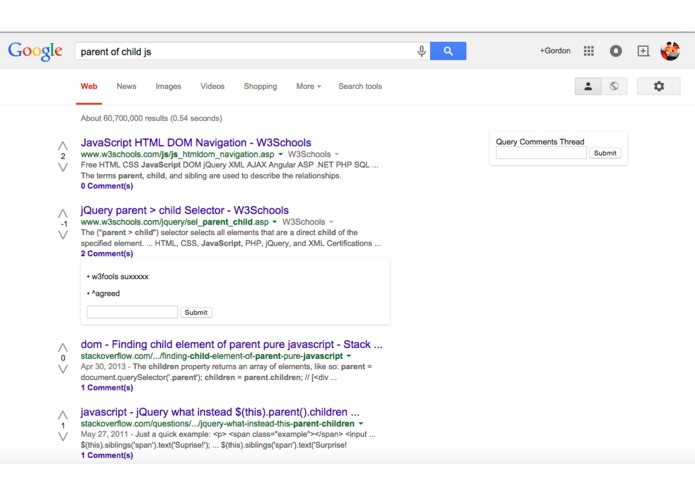This screenshot has width=695, height=494.
Task: Open dom - Finding child element Stack link
Action: [231, 344]
